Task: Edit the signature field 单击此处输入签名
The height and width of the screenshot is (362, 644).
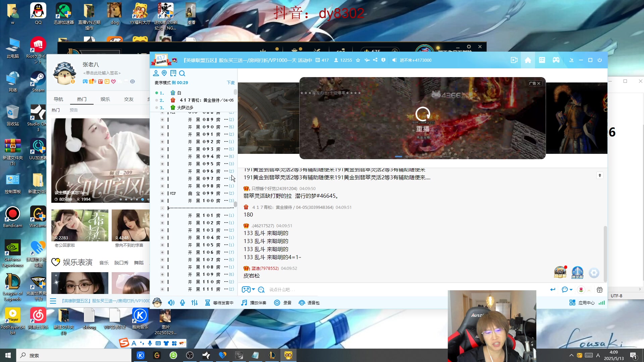Action: 102,73
